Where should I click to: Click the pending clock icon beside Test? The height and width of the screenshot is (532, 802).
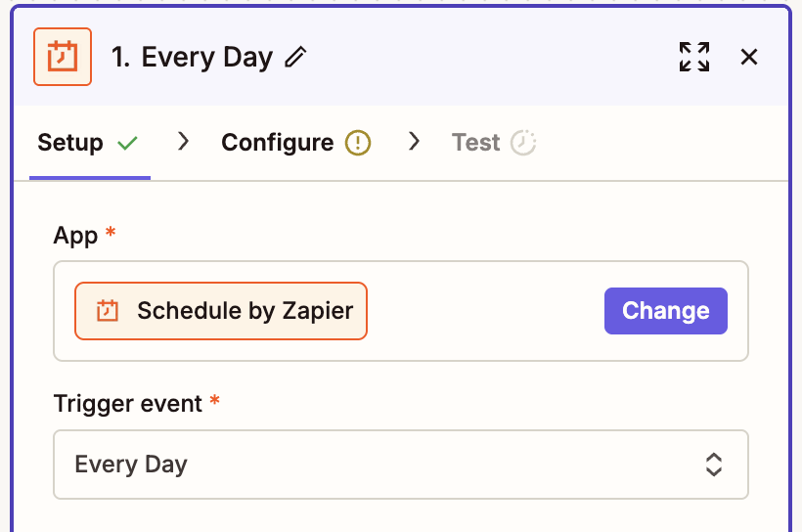click(523, 143)
